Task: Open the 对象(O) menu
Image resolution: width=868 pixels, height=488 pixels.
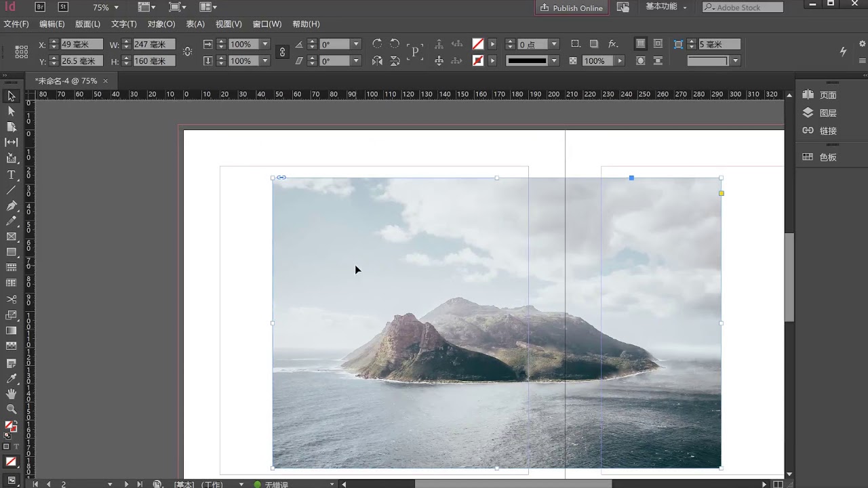Action: tap(161, 24)
